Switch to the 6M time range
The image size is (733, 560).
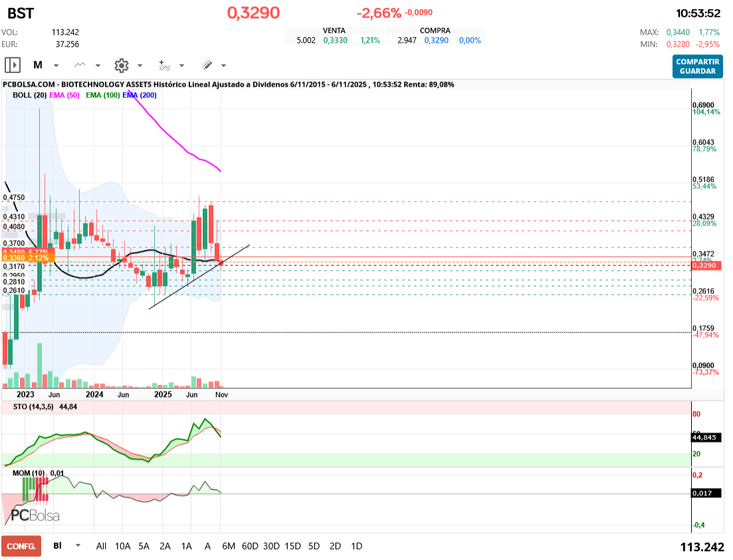click(x=229, y=546)
